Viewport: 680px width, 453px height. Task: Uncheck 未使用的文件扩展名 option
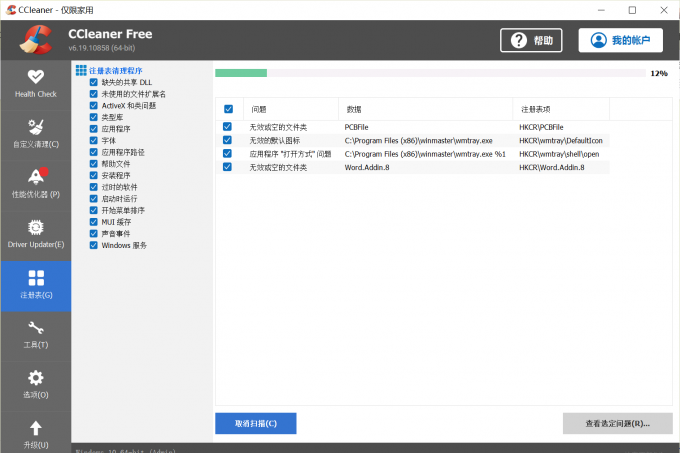tap(94, 94)
